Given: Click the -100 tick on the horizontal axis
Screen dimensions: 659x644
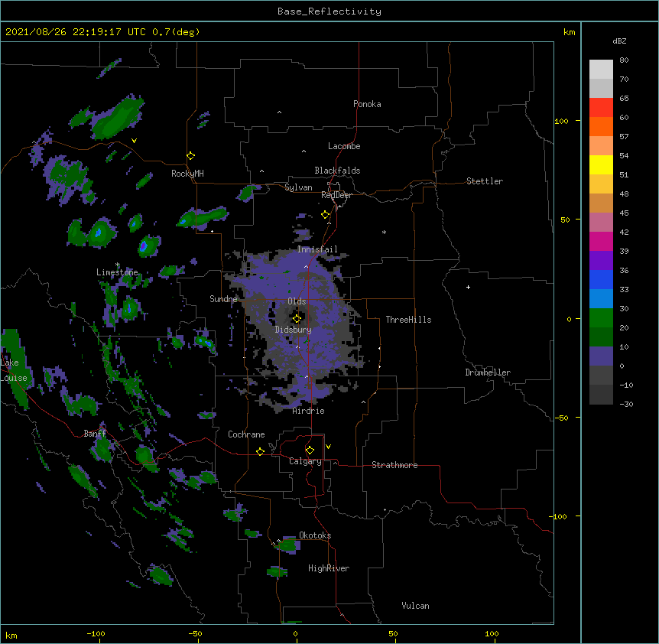Looking at the screenshot, I should click(x=96, y=633).
